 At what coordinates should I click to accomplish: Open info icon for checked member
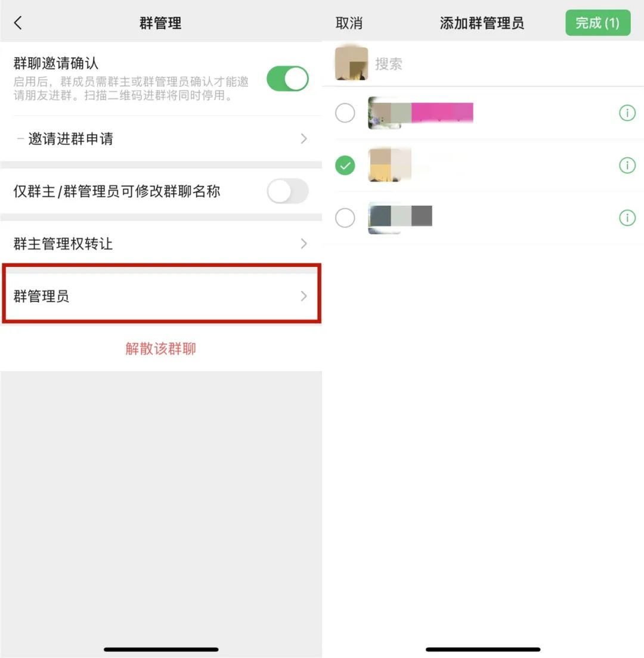click(x=627, y=165)
